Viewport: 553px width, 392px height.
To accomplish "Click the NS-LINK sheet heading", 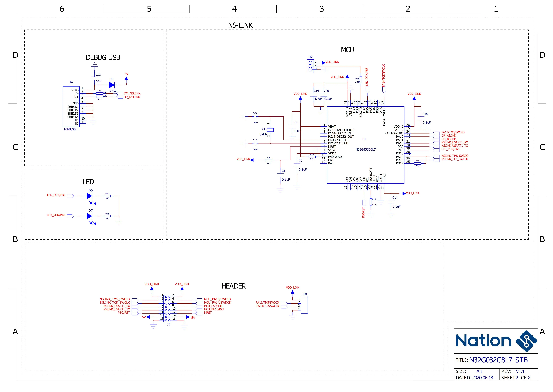I will [240, 25].
